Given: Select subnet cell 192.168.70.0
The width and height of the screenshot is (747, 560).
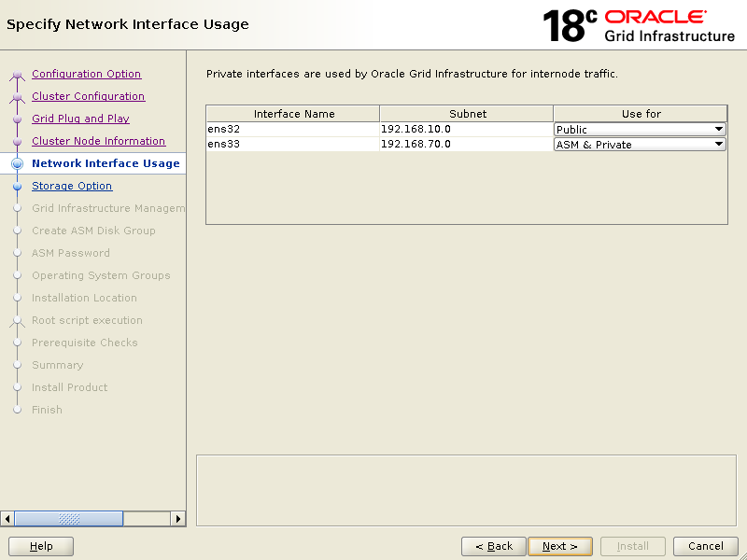Looking at the screenshot, I should tap(466, 144).
